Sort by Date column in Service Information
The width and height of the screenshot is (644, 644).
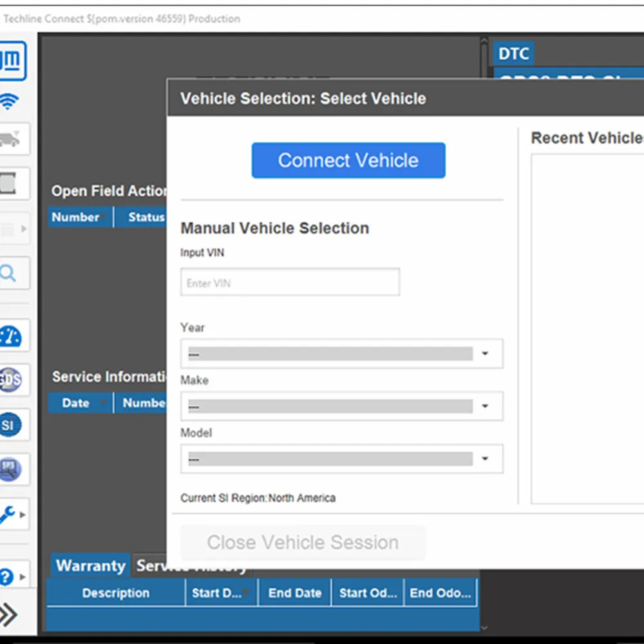[x=80, y=403]
